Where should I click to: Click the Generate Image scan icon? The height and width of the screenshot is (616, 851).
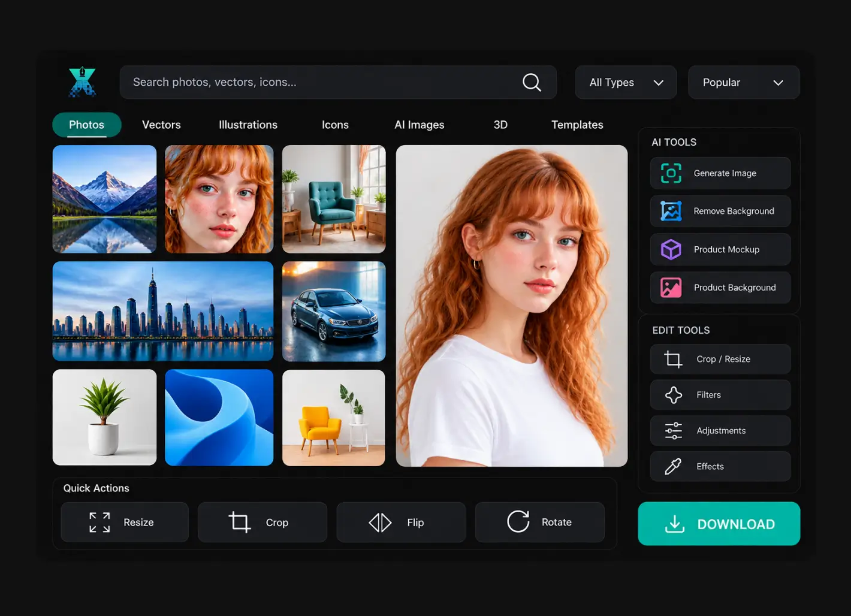coord(671,173)
